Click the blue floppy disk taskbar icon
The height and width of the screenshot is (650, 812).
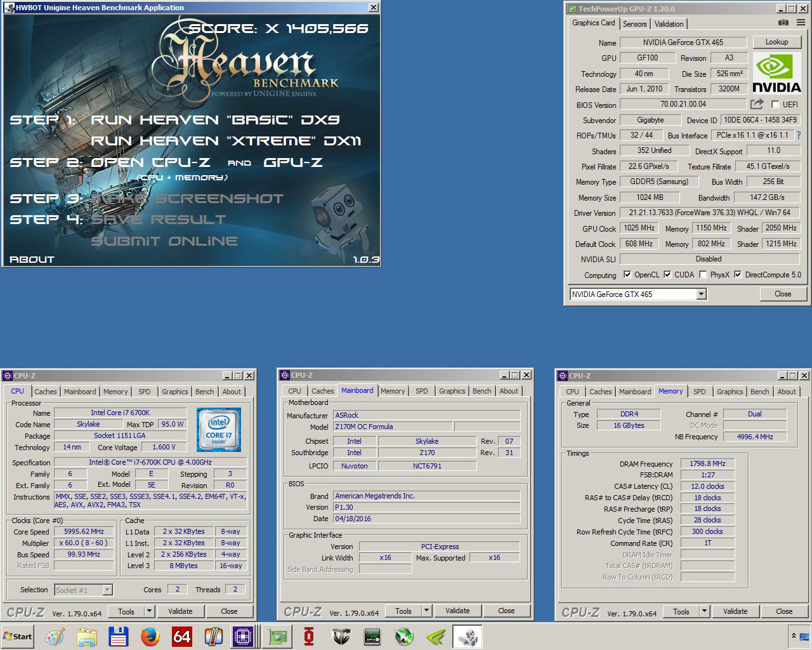click(119, 637)
